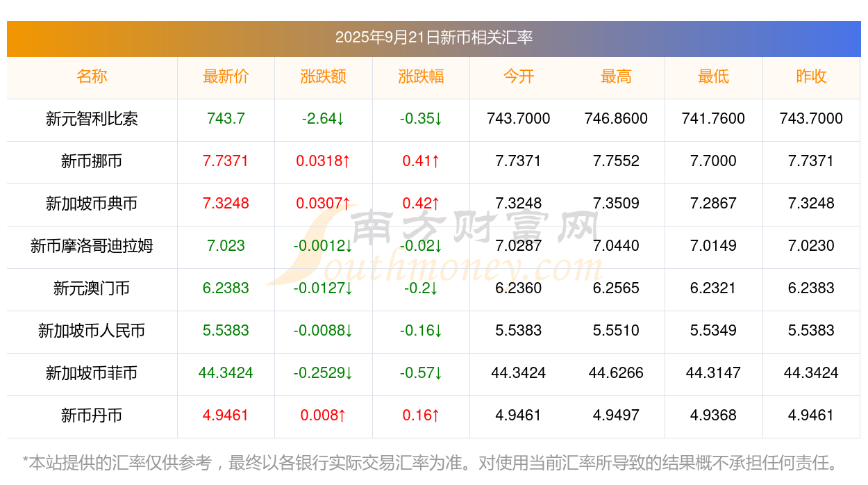This screenshot has height=485, width=868.
Task: Click change amount -0.0127↓
Action: pos(324,288)
